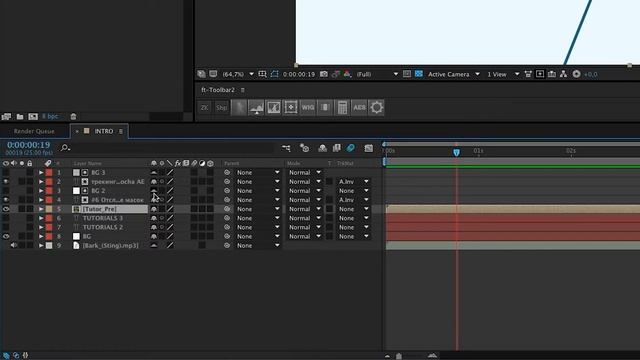Viewport: 640px width, 360px height.
Task: Show the TUTORIALS 3 layer video toggle
Action: [6, 218]
